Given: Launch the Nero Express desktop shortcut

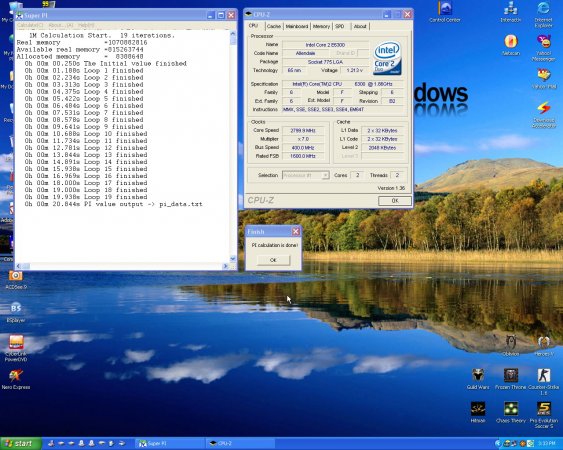Looking at the screenshot, I should point(15,379).
